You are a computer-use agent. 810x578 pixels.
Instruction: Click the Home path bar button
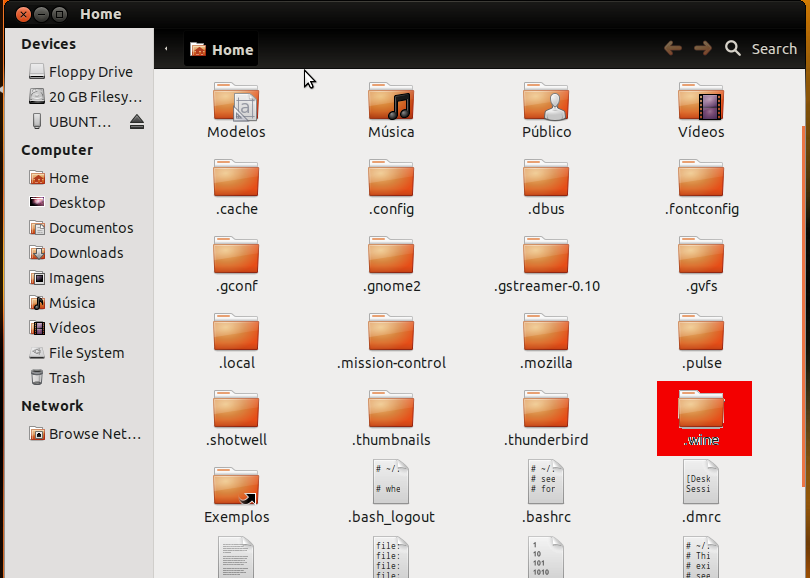coord(221,50)
